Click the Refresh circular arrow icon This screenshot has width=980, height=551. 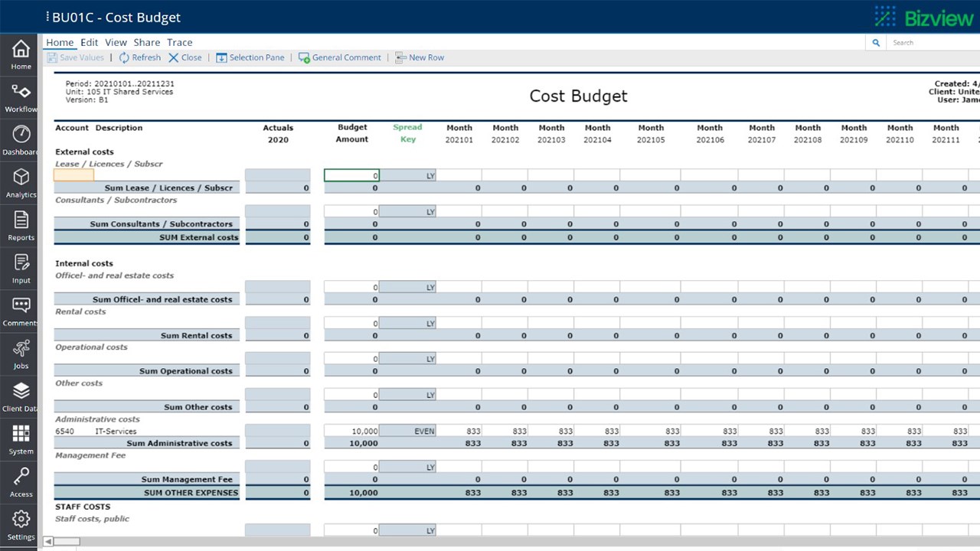[124, 57]
